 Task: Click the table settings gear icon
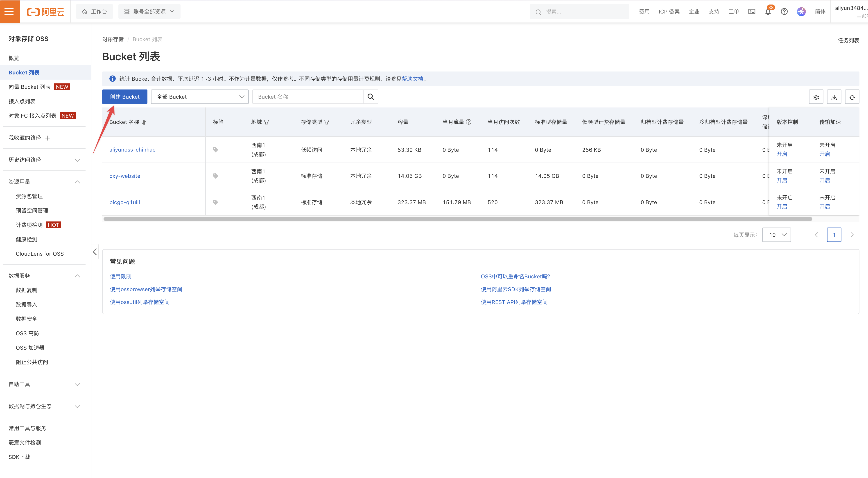click(816, 97)
